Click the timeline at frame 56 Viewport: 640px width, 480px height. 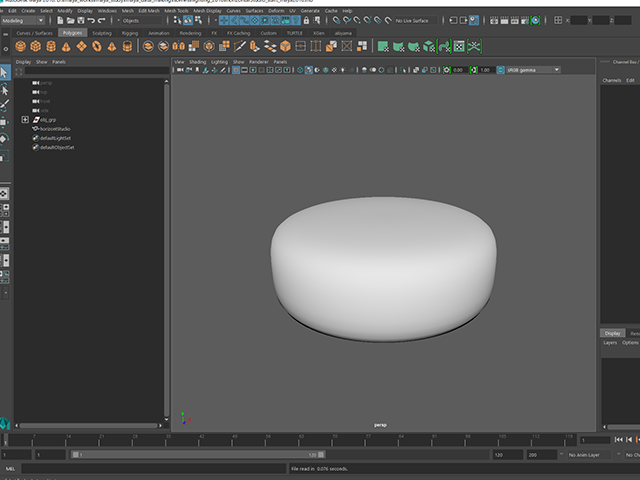268,440
